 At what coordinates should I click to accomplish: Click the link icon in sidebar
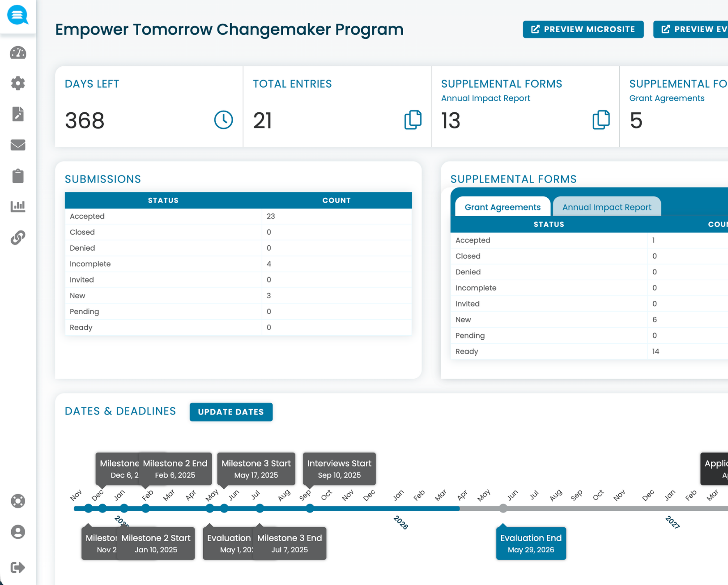(x=17, y=237)
